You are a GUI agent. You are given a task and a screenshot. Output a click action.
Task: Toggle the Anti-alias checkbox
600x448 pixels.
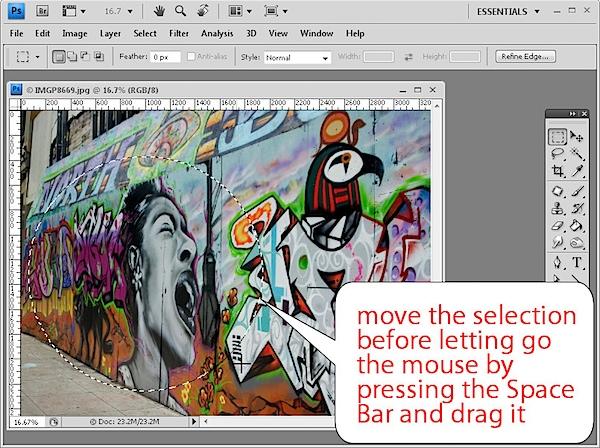point(191,57)
